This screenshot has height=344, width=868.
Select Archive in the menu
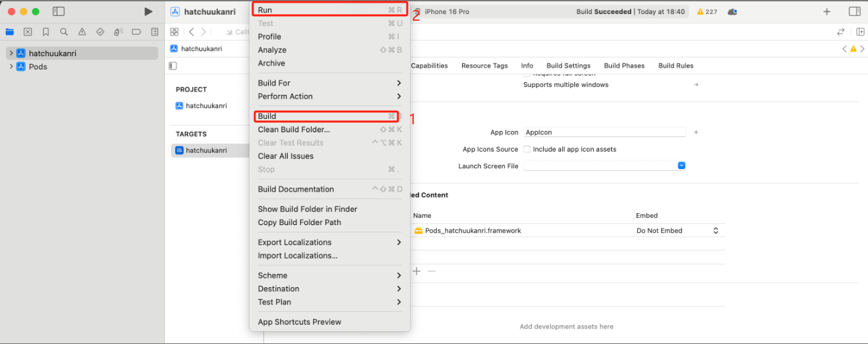330,63
